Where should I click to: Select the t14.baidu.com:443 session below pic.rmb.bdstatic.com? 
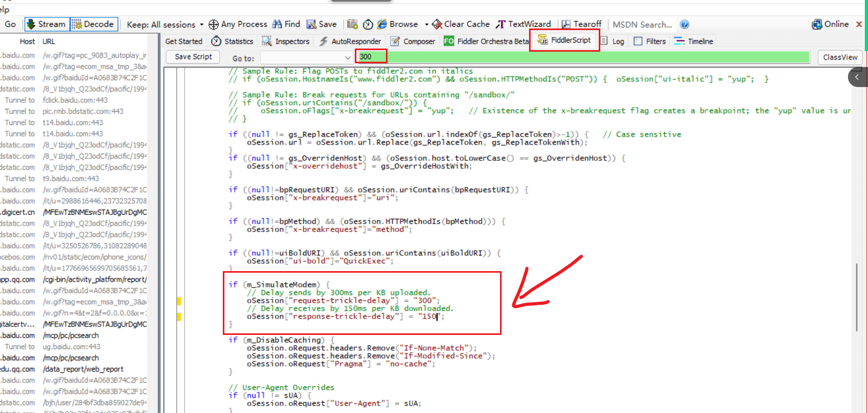coord(74,123)
